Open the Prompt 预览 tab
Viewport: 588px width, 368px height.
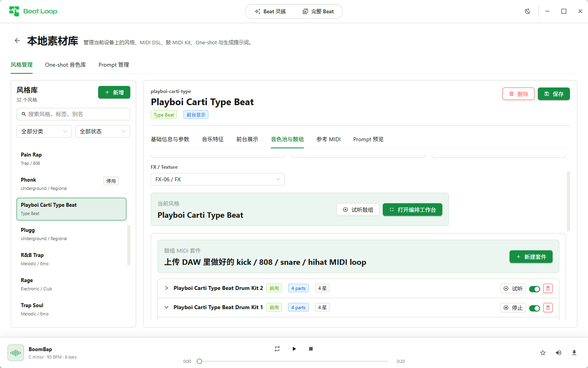point(368,139)
